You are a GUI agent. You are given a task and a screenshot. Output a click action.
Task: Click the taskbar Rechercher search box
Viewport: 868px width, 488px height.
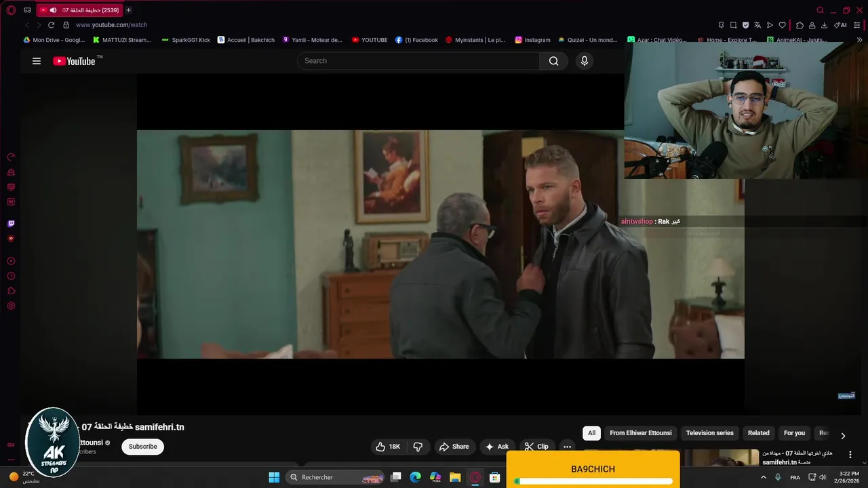(336, 477)
